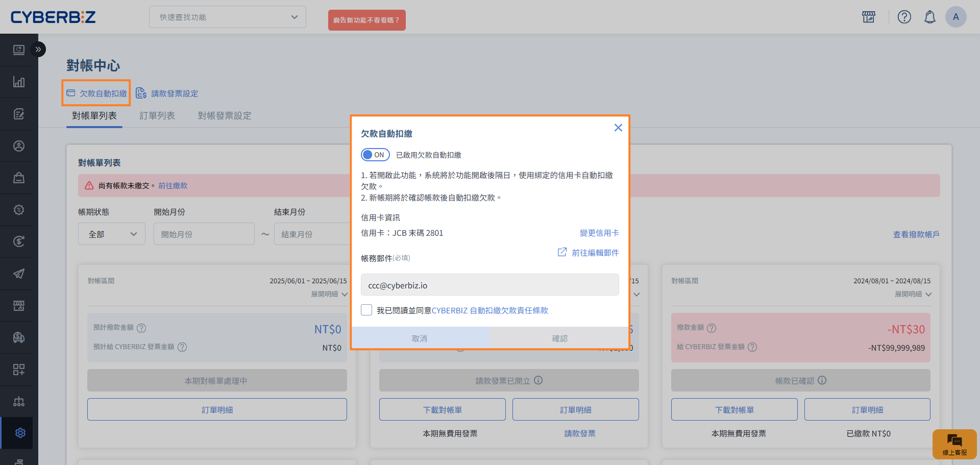This screenshot has width=980, height=465.
Task: Switch to the 訂單列表 tab
Action: click(157, 116)
